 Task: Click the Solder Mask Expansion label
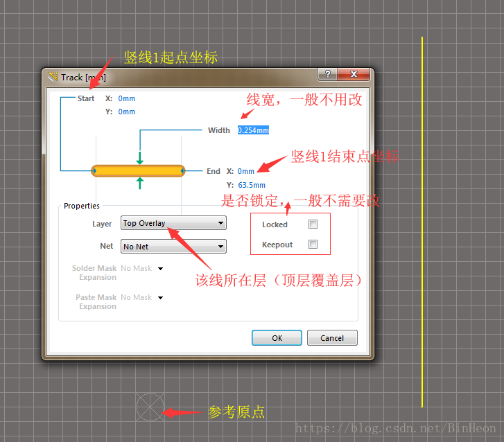coord(94,273)
